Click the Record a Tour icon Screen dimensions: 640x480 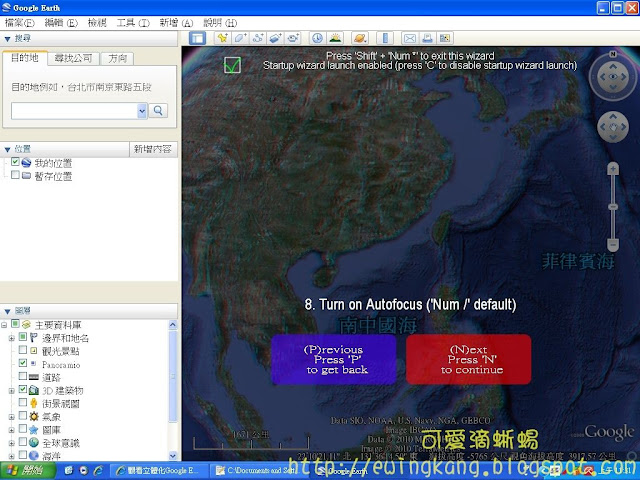tap(293, 38)
